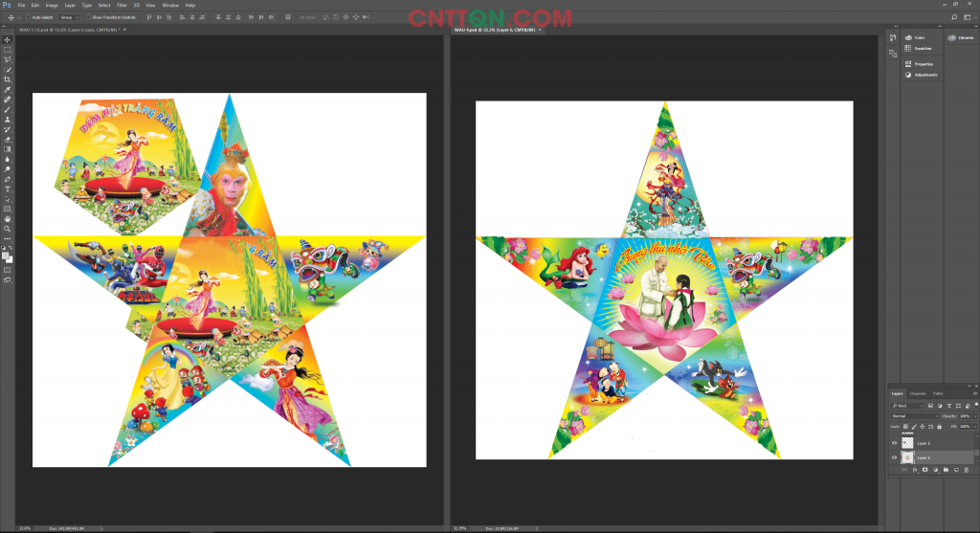
Task: Click Auto-Align Layers icon in options bar
Action: (288, 17)
